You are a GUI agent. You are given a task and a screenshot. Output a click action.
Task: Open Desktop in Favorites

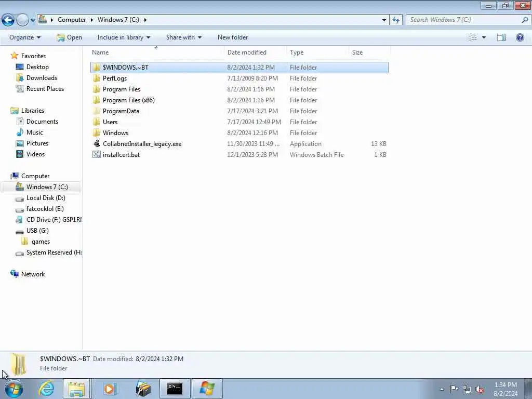pos(37,67)
